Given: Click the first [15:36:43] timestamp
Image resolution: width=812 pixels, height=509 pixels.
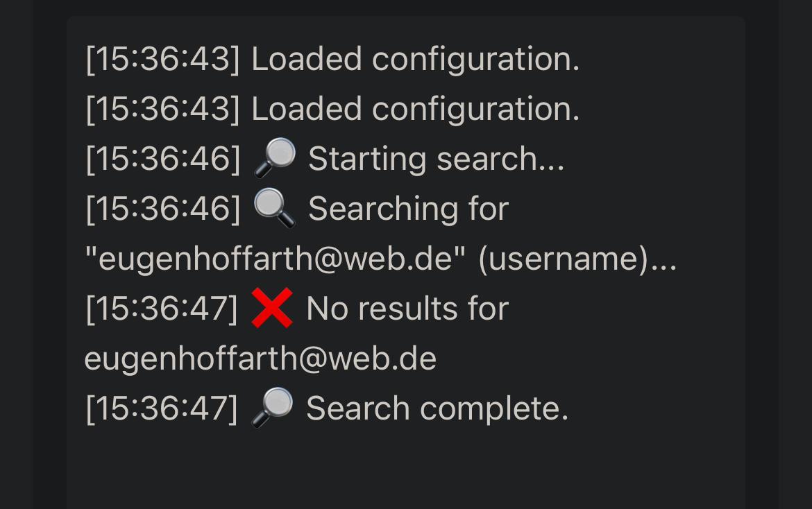Looking at the screenshot, I should [x=162, y=59].
